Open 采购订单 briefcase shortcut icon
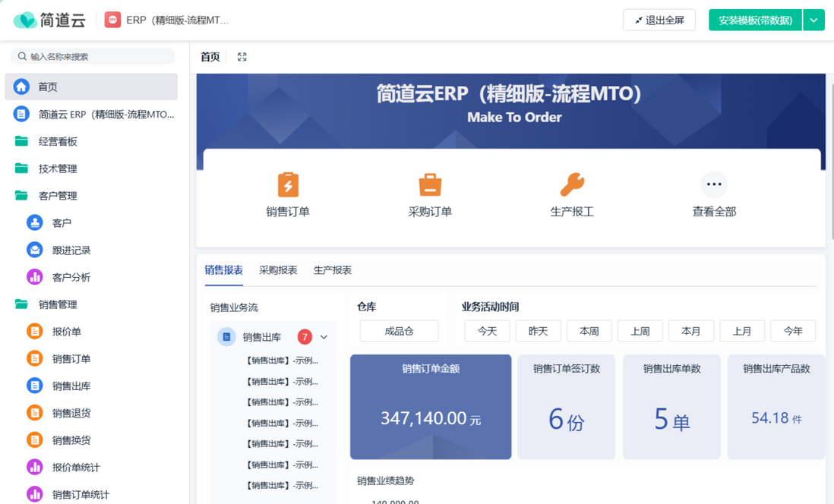Viewport: 834px width, 504px height. click(430, 185)
